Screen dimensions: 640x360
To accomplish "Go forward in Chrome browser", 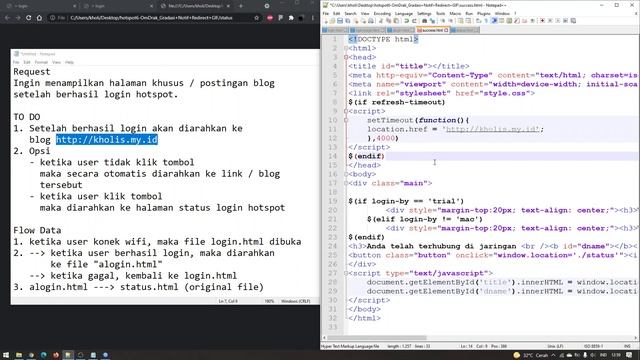I will pyautogui.click(x=18, y=18).
